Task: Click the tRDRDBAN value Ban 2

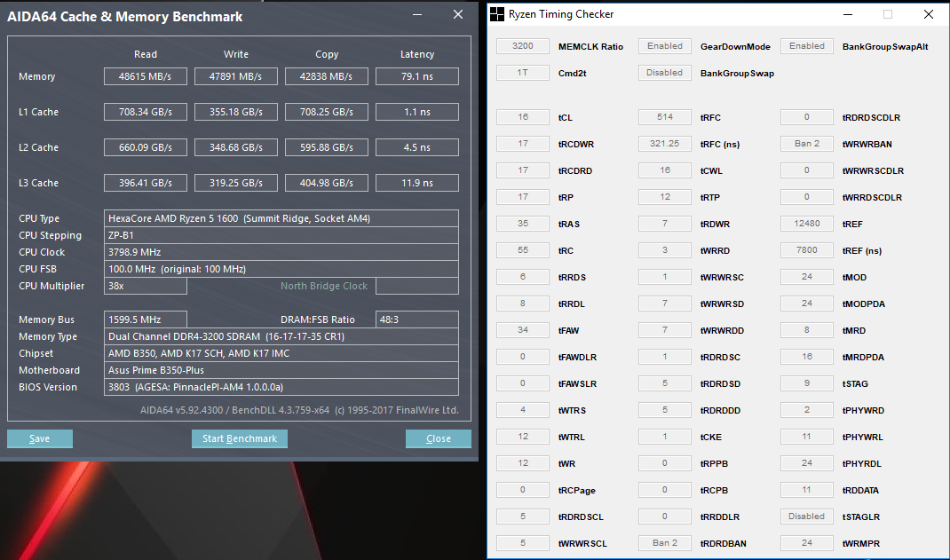Action: click(665, 543)
